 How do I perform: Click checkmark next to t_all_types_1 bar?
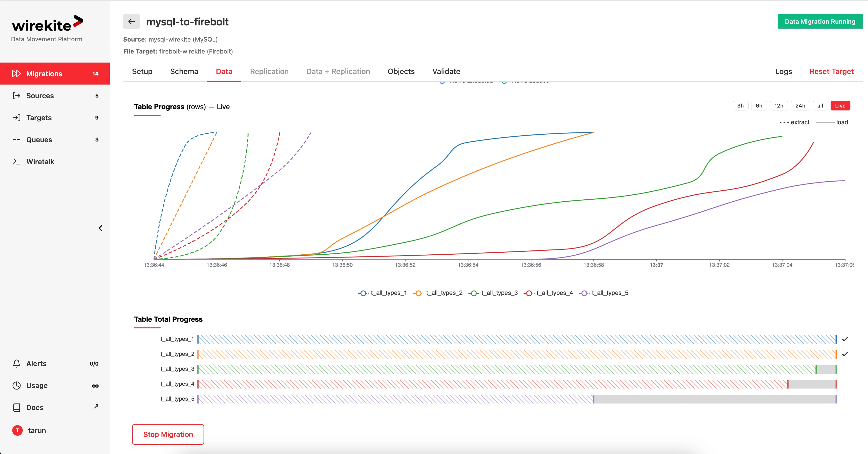coord(845,339)
